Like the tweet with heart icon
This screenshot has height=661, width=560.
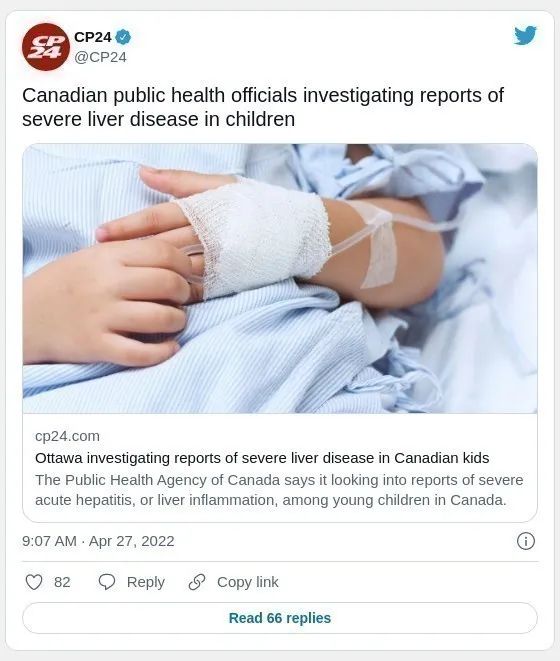pyautogui.click(x=34, y=582)
